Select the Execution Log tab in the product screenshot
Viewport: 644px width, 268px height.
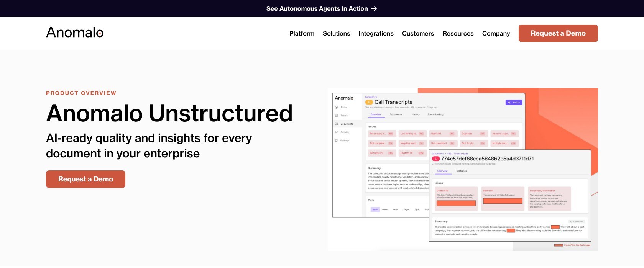point(435,114)
